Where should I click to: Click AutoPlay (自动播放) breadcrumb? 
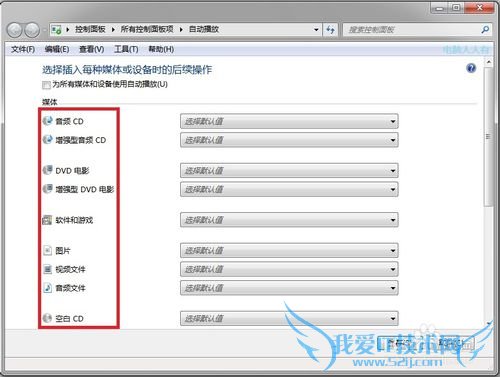pyautogui.click(x=204, y=29)
